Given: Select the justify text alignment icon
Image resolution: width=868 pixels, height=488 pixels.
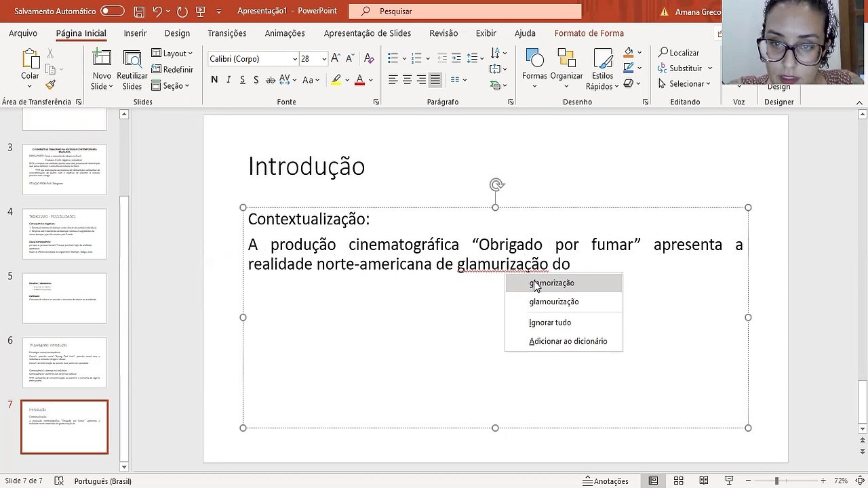Looking at the screenshot, I should click(435, 80).
